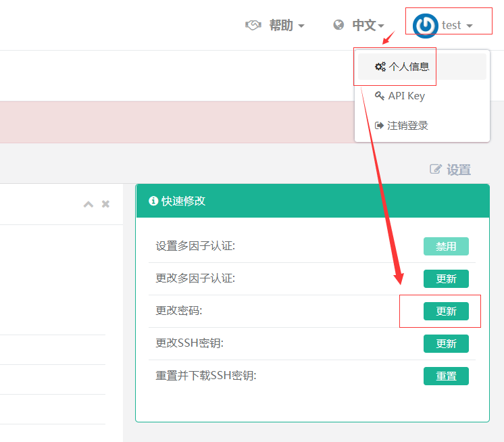Expand the test user dropdown

coord(457,25)
